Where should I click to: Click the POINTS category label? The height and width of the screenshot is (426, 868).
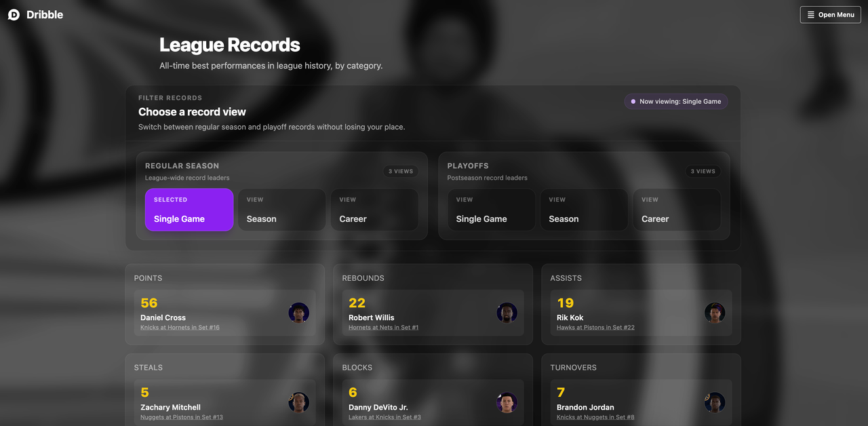point(148,278)
